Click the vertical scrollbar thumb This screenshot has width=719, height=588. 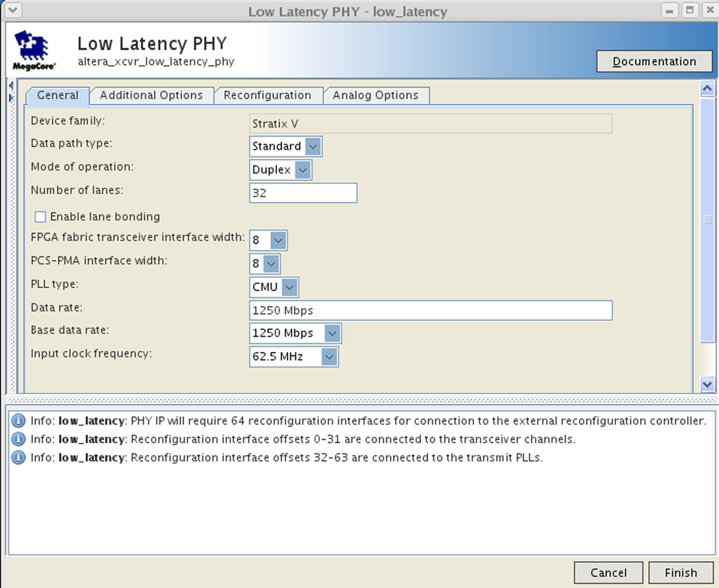[x=707, y=219]
